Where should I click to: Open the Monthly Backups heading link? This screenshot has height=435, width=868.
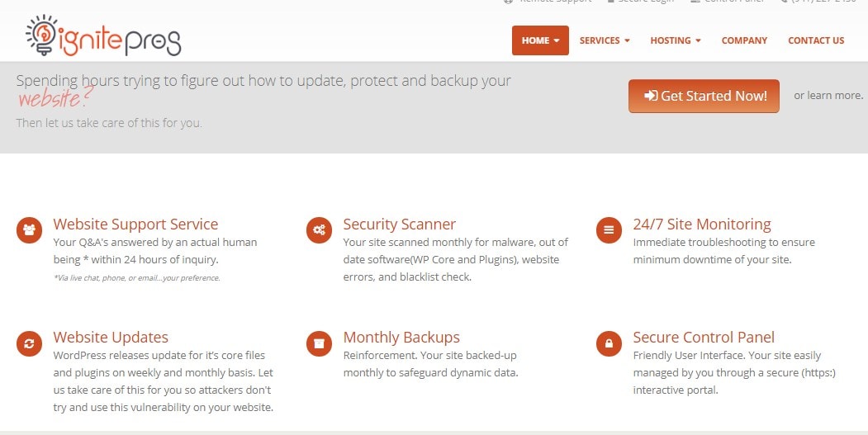coord(401,337)
